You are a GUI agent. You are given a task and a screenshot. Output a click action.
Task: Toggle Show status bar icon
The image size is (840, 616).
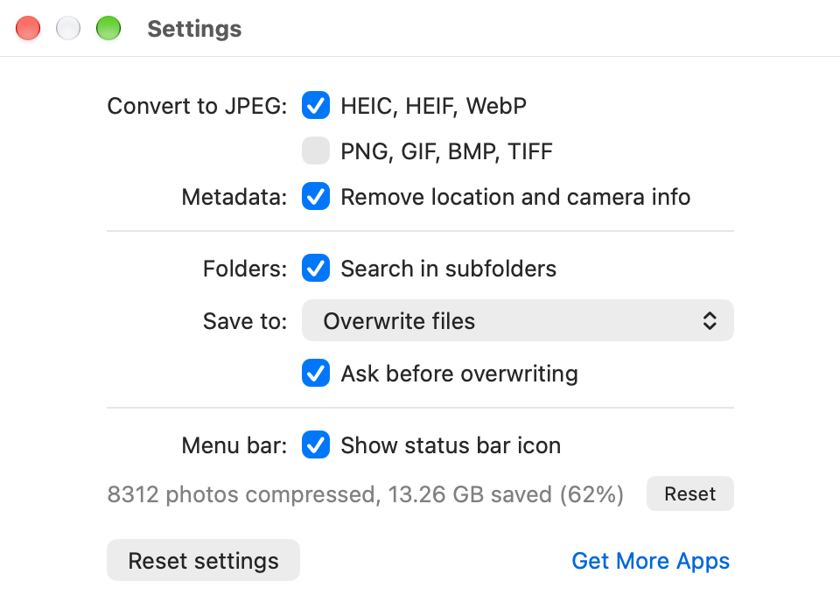[x=316, y=444]
